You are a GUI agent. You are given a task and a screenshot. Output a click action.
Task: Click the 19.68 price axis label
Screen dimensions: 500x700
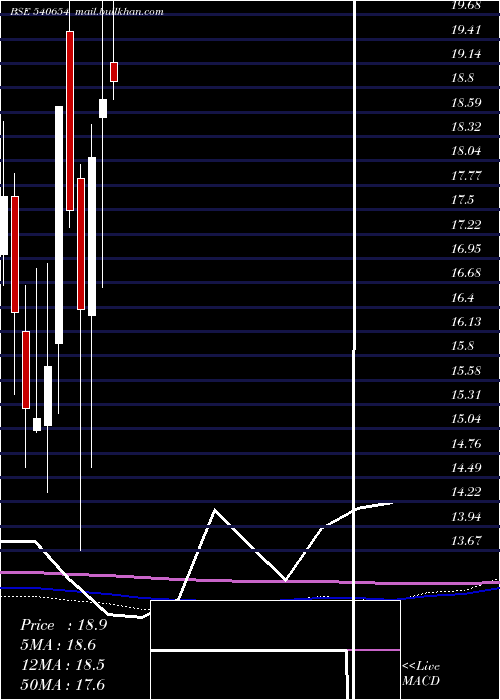466,6
